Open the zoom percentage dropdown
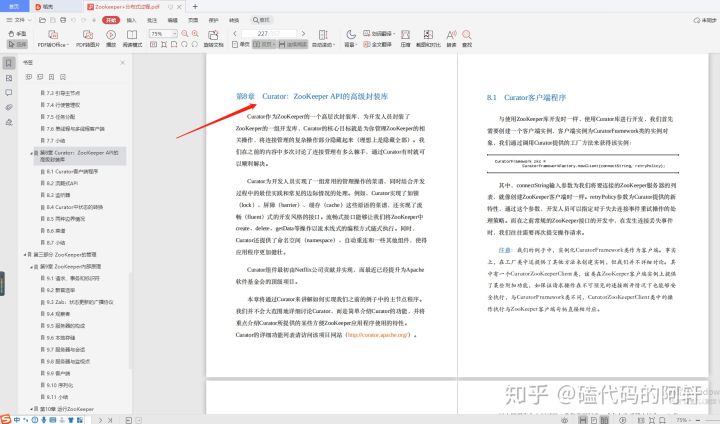This screenshot has width=720, height=424. pyautogui.click(x=174, y=34)
